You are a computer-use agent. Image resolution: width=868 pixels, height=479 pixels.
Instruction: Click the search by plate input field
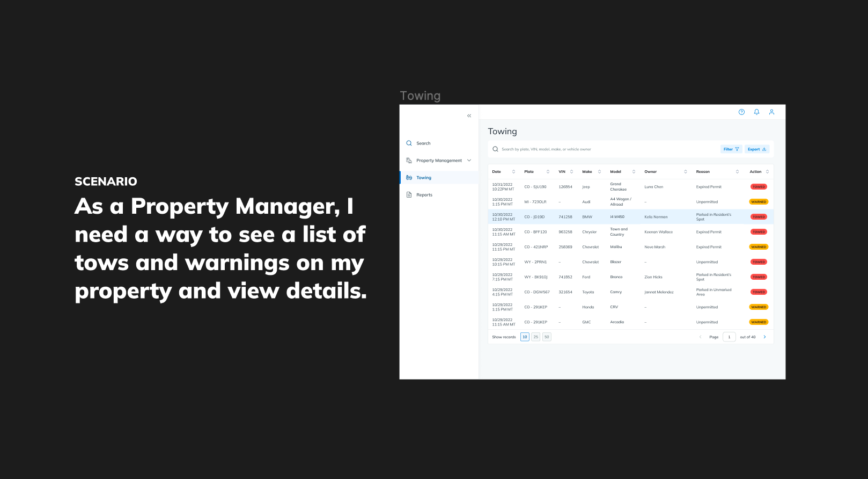coord(604,149)
